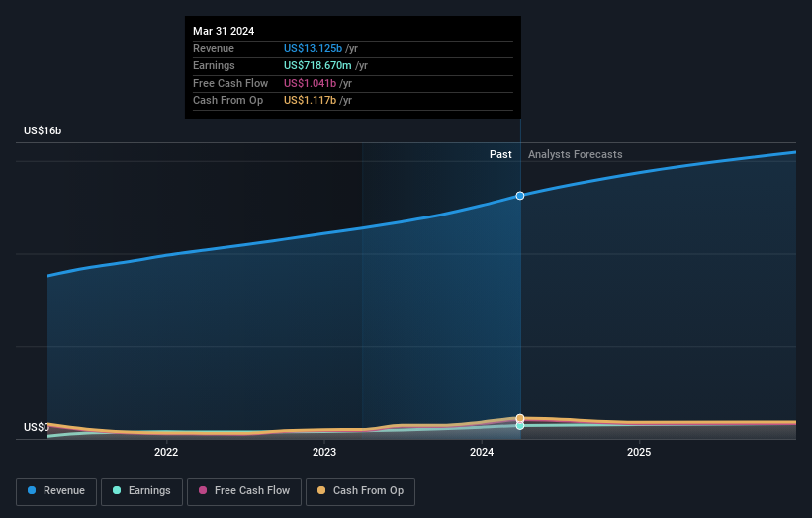
Task: Click the Cash From Op label in tooltip
Action: tap(227, 101)
